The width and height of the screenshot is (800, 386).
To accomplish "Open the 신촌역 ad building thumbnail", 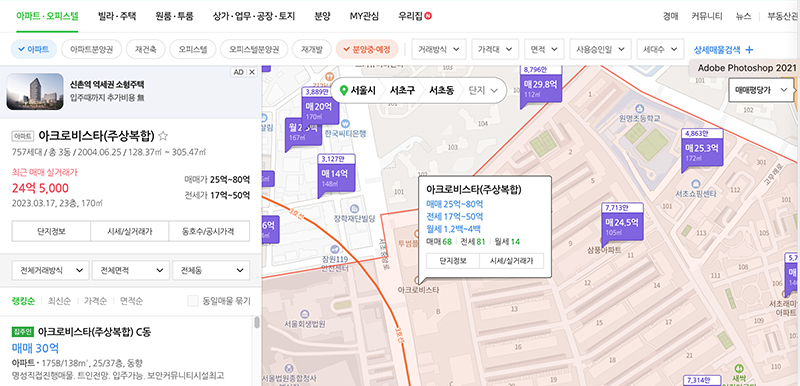I will pos(35,92).
